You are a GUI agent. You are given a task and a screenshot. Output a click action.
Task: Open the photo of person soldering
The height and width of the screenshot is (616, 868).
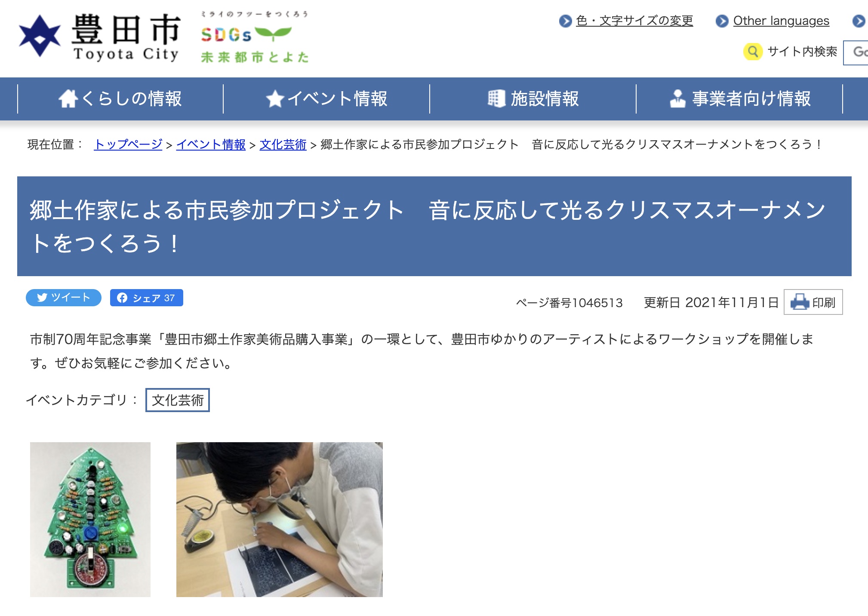pyautogui.click(x=280, y=519)
